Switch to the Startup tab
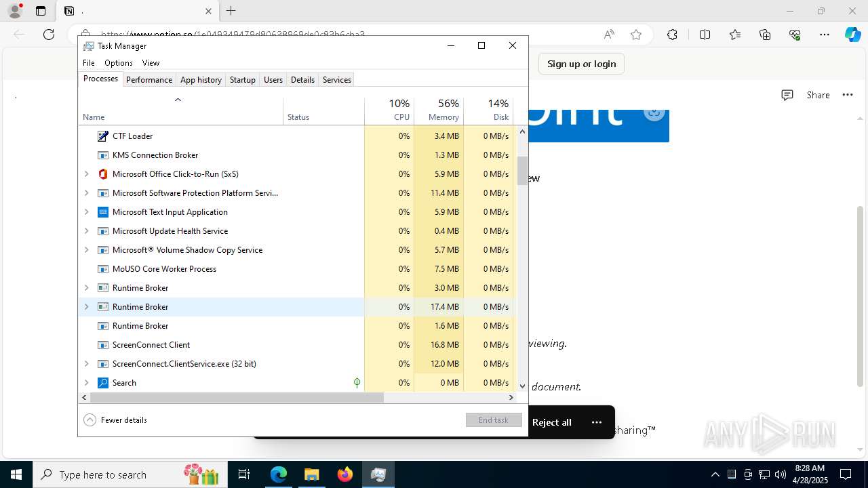Viewport: 868px width, 488px height. (242, 80)
